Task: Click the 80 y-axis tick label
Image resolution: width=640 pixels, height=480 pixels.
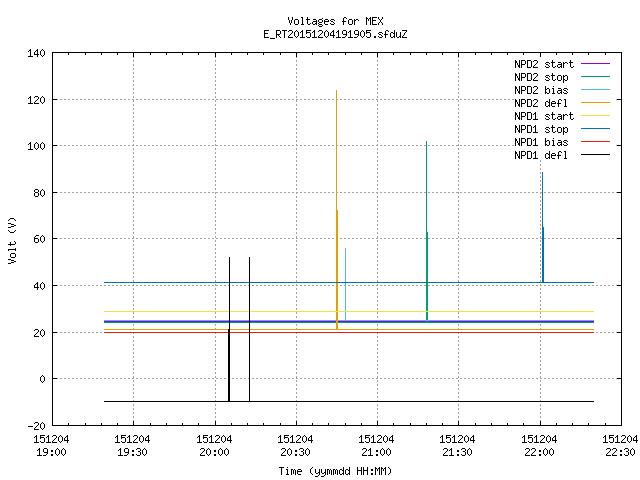Action: click(x=39, y=193)
